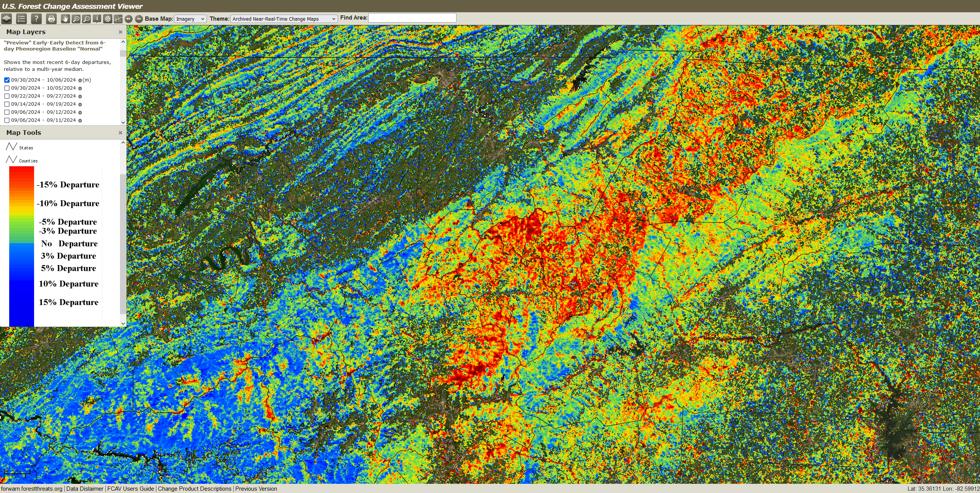Click the Find Area input field
980x493 pixels.
pos(412,18)
